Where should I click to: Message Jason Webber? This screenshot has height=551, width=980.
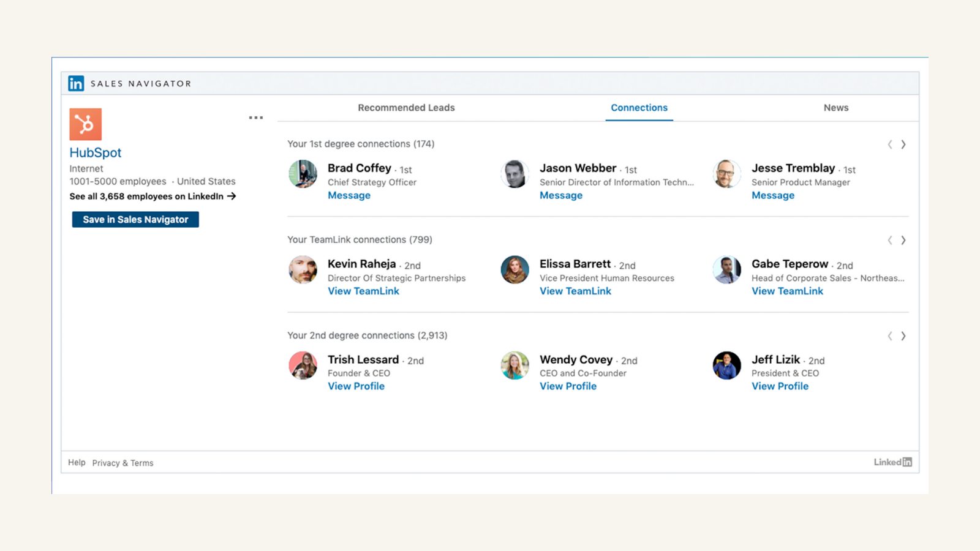[561, 195]
